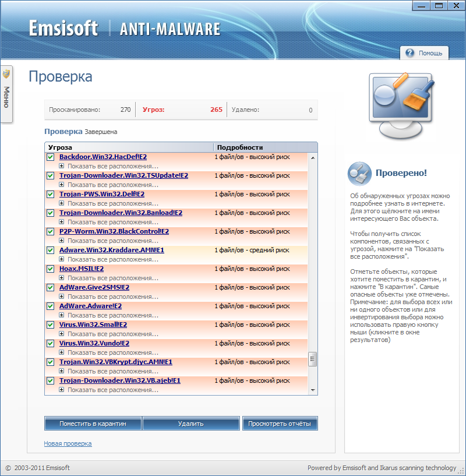The image size is (466, 476).
Task: Expand locations under AdWare.Give2SMS!E2
Action: point(61,297)
